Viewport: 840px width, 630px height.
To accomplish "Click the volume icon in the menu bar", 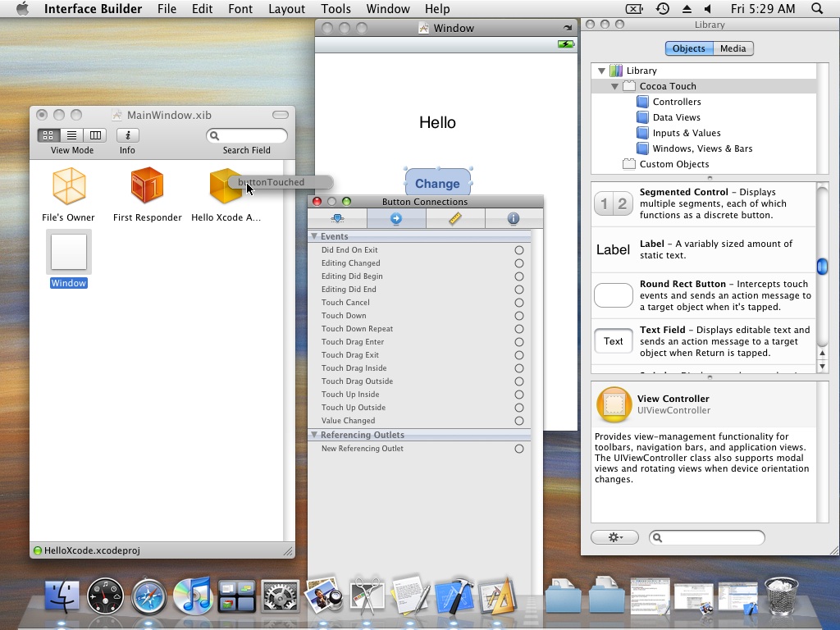I will 708,8.
